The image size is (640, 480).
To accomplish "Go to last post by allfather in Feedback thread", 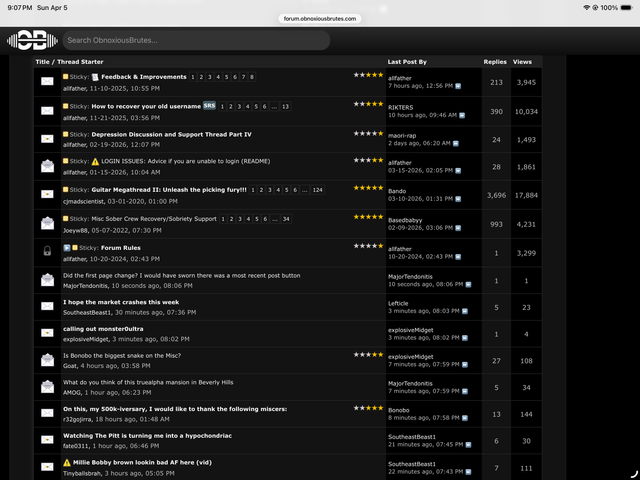I will (458, 86).
